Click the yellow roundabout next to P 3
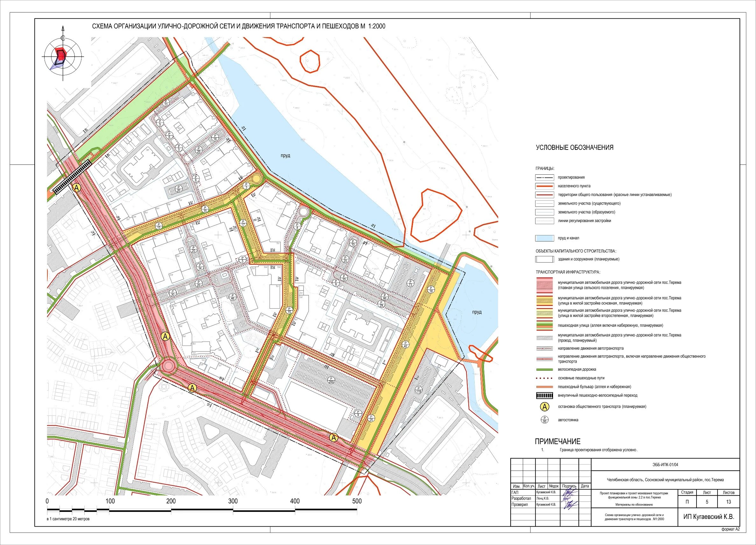The height and width of the screenshot is (545, 756). click(x=257, y=179)
